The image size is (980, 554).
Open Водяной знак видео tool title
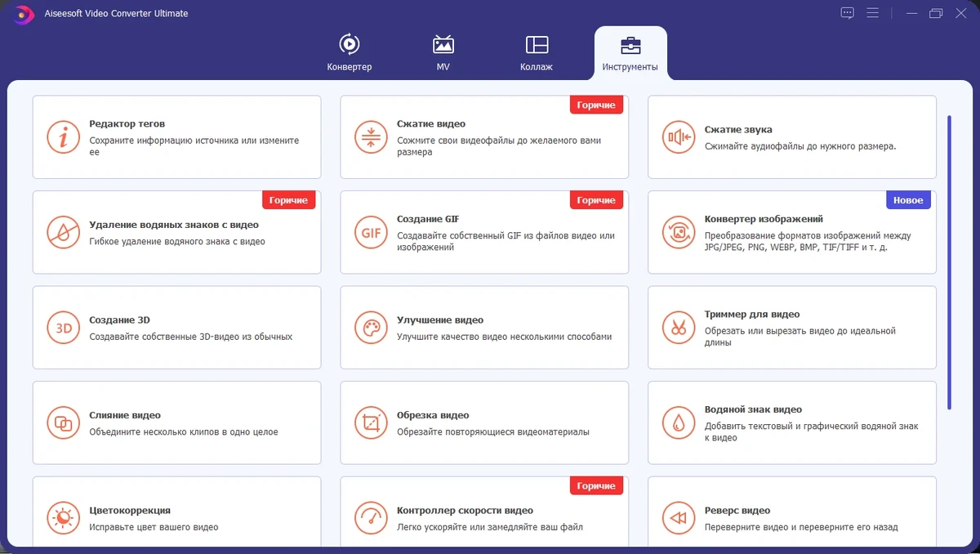pyautogui.click(x=753, y=409)
